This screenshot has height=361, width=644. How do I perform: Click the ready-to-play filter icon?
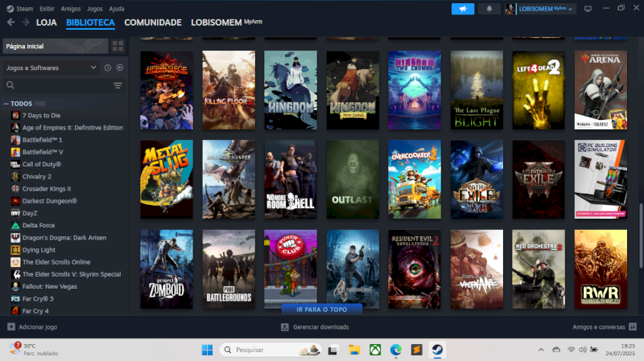point(120,68)
